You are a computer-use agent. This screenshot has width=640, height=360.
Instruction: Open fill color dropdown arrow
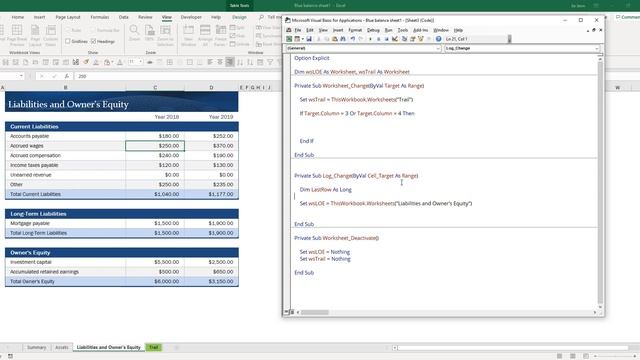pyautogui.click(x=113, y=62)
